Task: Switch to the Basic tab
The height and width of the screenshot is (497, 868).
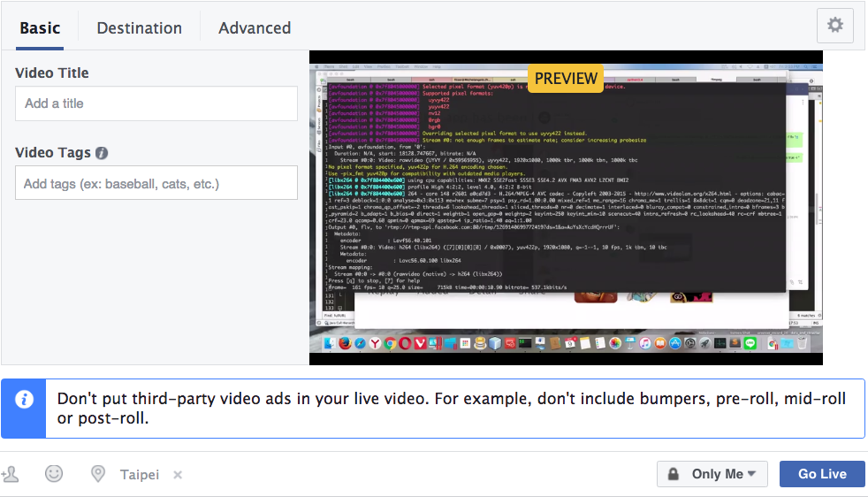Action: point(40,27)
